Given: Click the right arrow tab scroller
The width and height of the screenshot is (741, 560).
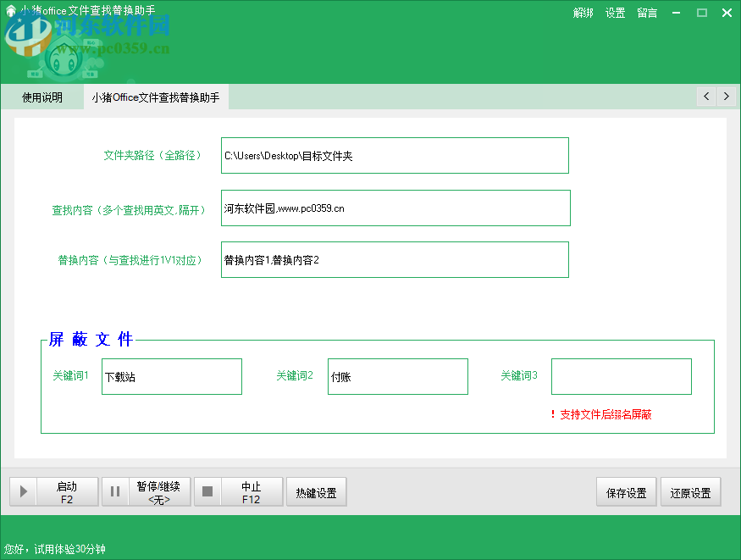Looking at the screenshot, I should point(727,97).
